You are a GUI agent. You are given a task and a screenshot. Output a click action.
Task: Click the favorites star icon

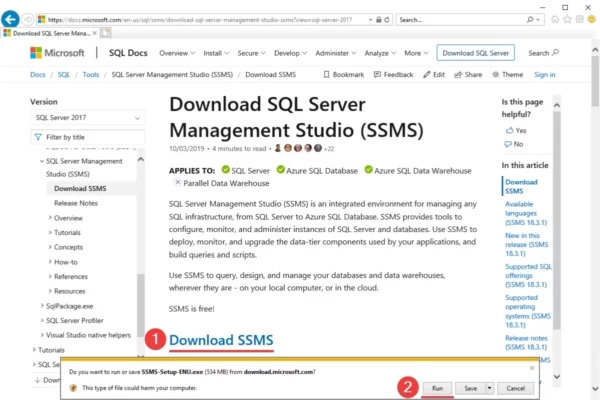click(x=567, y=19)
